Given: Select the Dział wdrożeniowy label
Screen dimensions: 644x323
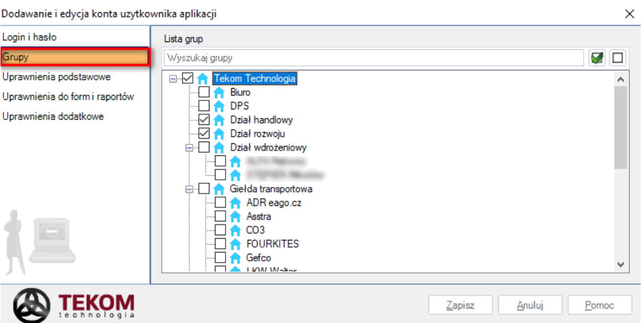Looking at the screenshot, I should pos(268,147).
